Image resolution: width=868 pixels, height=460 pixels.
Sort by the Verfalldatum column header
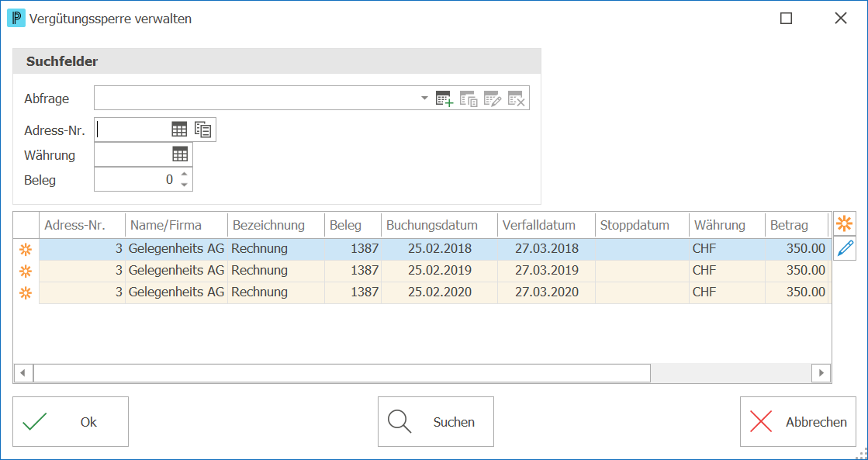(546, 225)
